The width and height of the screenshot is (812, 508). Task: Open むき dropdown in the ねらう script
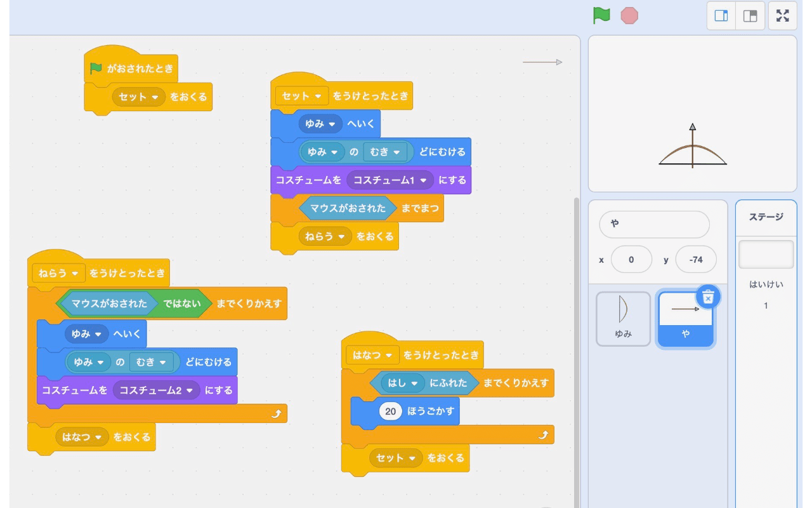[x=152, y=362]
